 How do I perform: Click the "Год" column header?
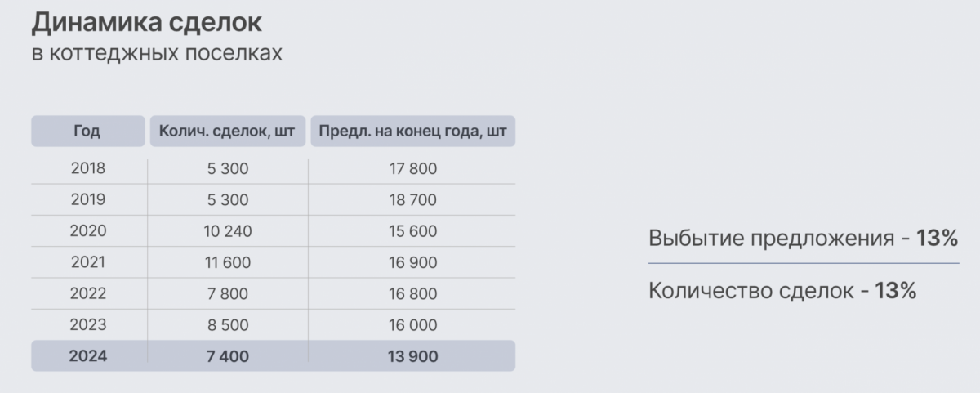(87, 132)
